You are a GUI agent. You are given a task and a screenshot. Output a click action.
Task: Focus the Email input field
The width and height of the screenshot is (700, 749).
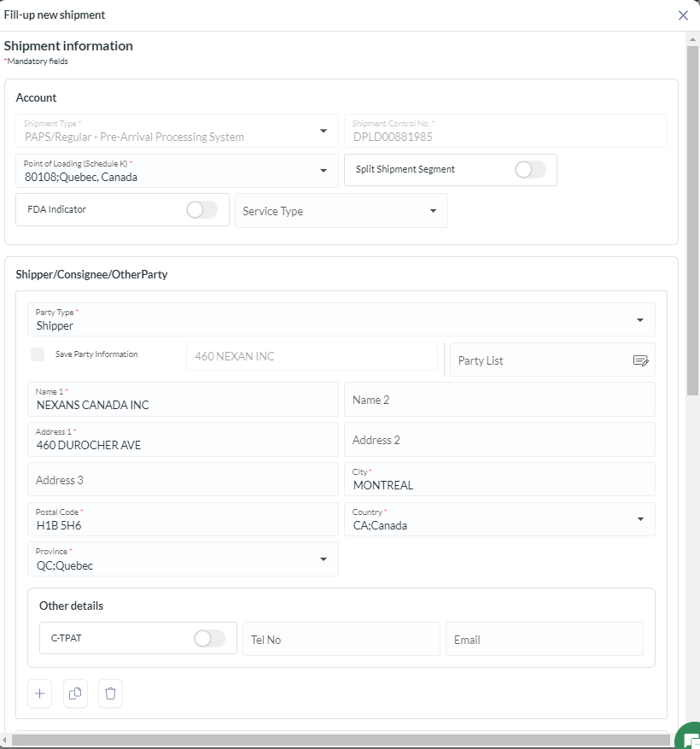click(x=544, y=639)
